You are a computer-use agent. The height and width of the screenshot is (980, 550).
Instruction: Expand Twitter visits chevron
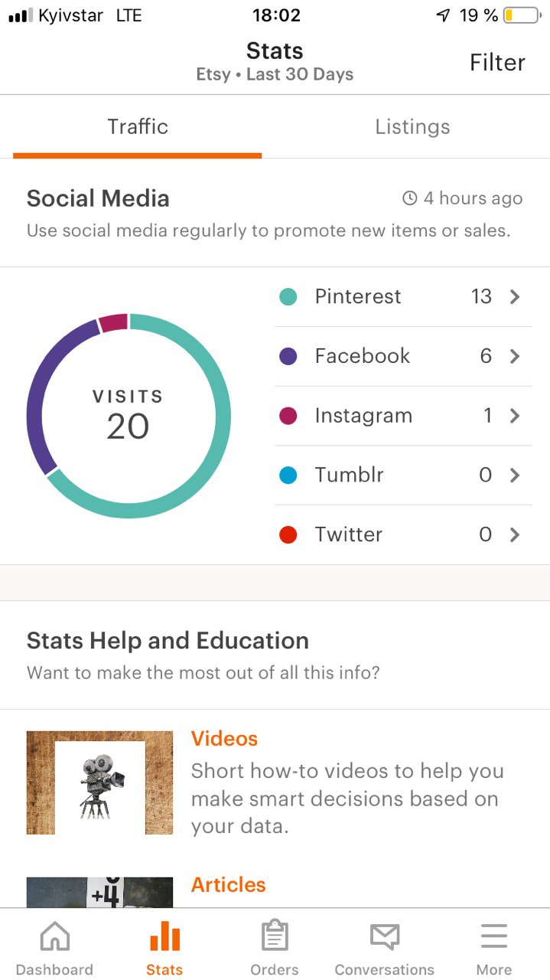pyautogui.click(x=515, y=534)
